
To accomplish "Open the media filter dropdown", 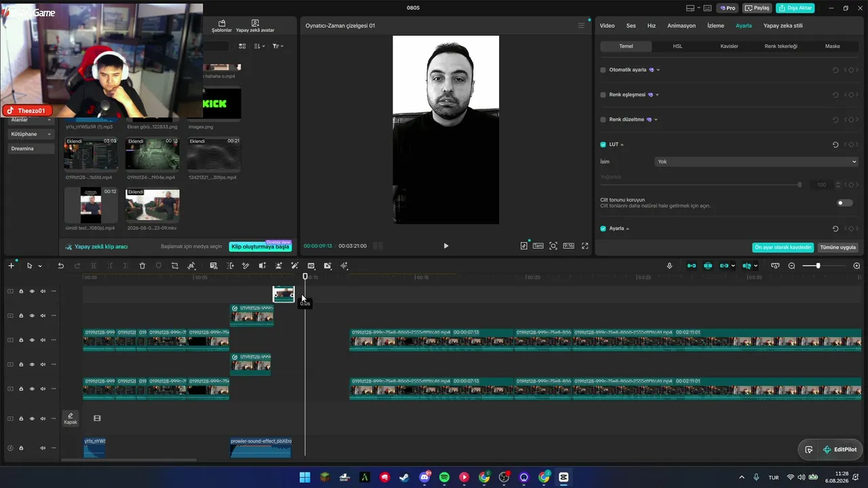I will (278, 46).
